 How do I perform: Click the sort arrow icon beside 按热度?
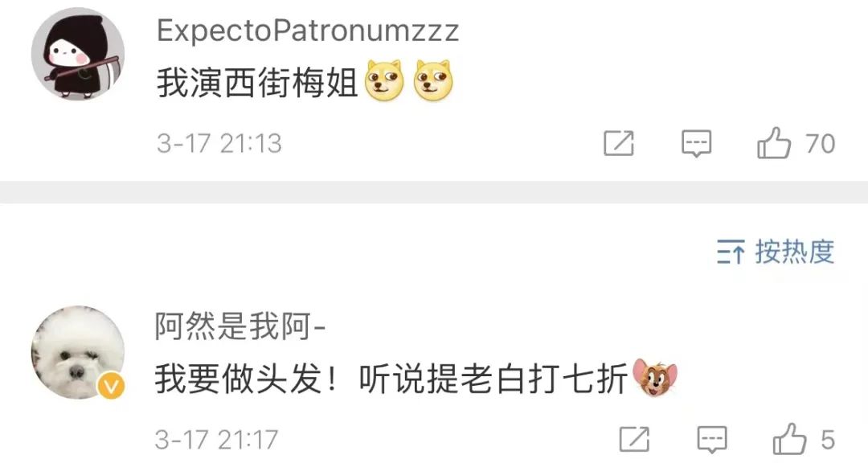click(730, 252)
